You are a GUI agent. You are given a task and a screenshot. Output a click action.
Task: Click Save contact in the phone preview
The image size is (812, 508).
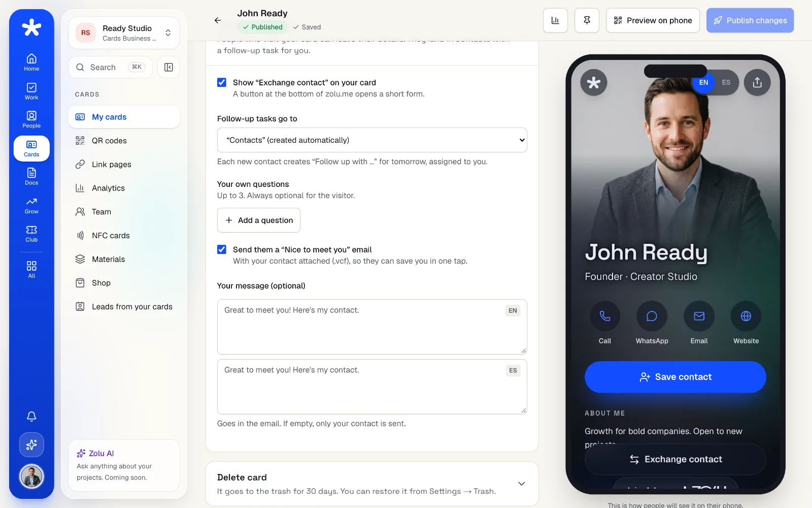pyautogui.click(x=675, y=377)
